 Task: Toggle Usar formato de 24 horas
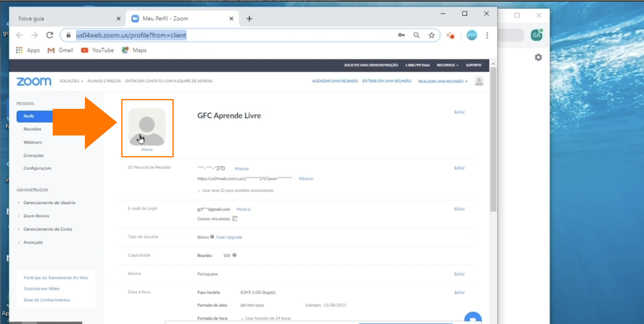(242, 319)
